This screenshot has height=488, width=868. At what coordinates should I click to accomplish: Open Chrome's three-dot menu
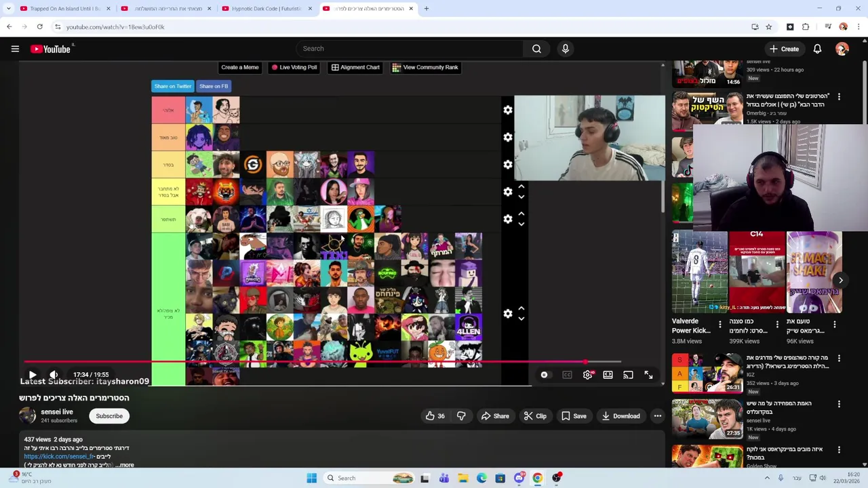click(859, 27)
